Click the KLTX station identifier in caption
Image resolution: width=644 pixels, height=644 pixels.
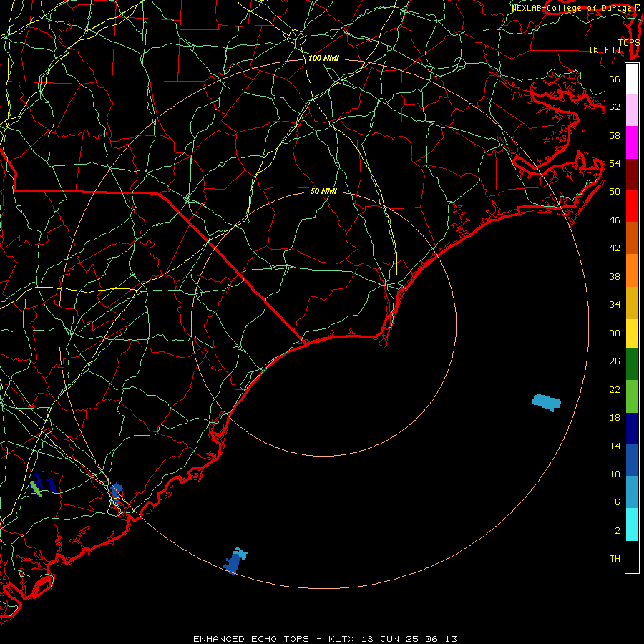point(343,639)
